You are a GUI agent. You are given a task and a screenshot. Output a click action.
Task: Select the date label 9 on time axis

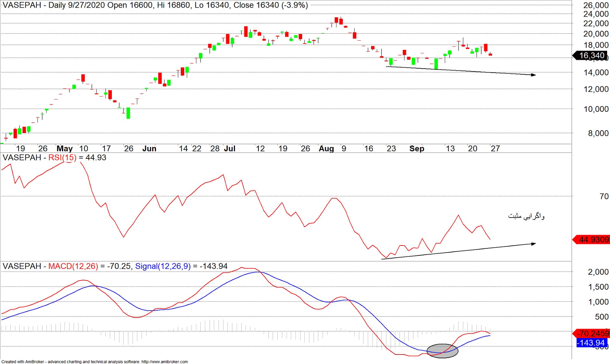point(344,149)
